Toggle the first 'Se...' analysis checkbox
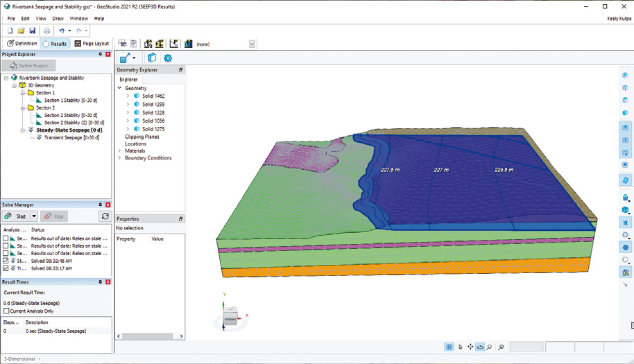 [x=6, y=239]
